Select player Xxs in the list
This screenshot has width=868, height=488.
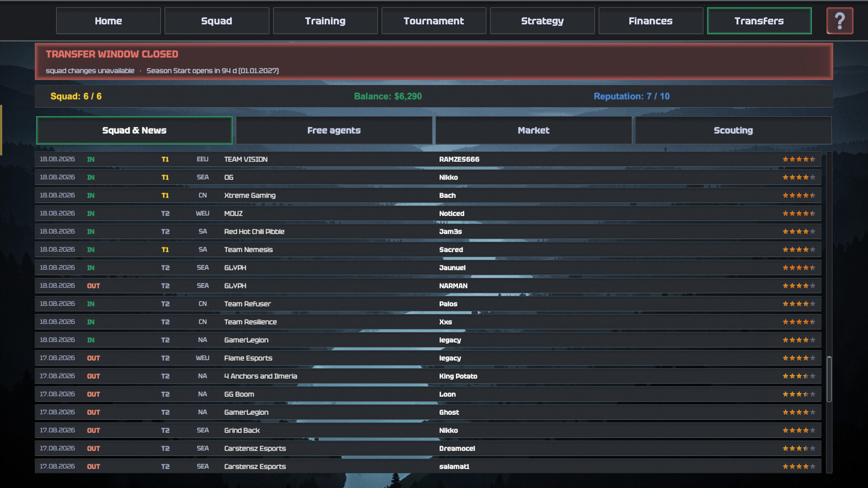click(446, 322)
